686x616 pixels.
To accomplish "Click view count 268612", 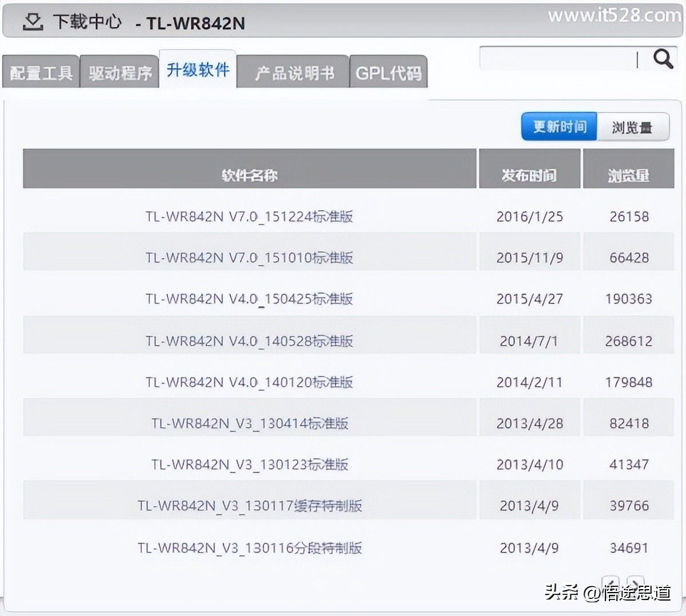I will pyautogui.click(x=629, y=341).
